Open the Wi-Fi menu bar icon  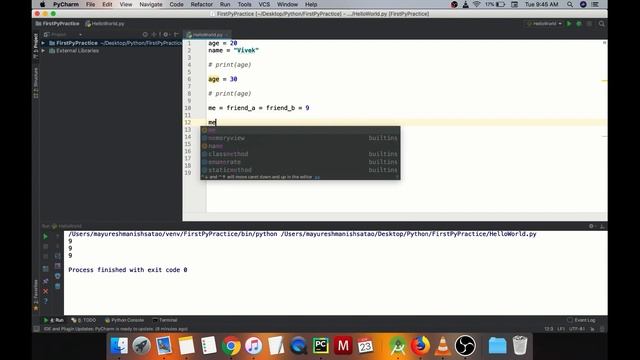(476, 4)
